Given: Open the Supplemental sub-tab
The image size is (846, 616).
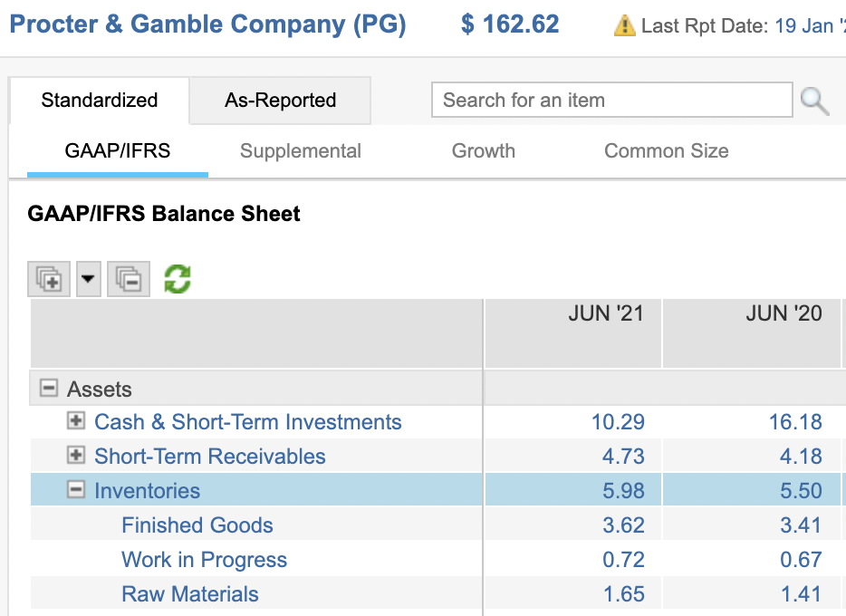Looking at the screenshot, I should (300, 151).
